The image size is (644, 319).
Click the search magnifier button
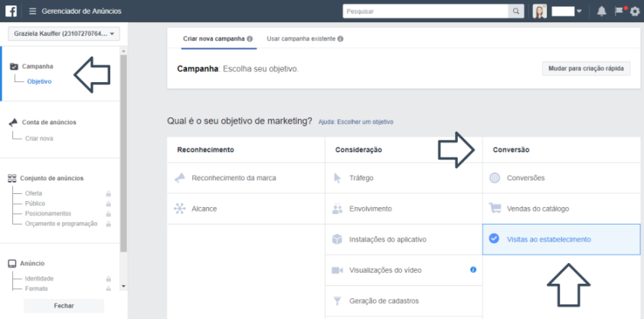[516, 11]
